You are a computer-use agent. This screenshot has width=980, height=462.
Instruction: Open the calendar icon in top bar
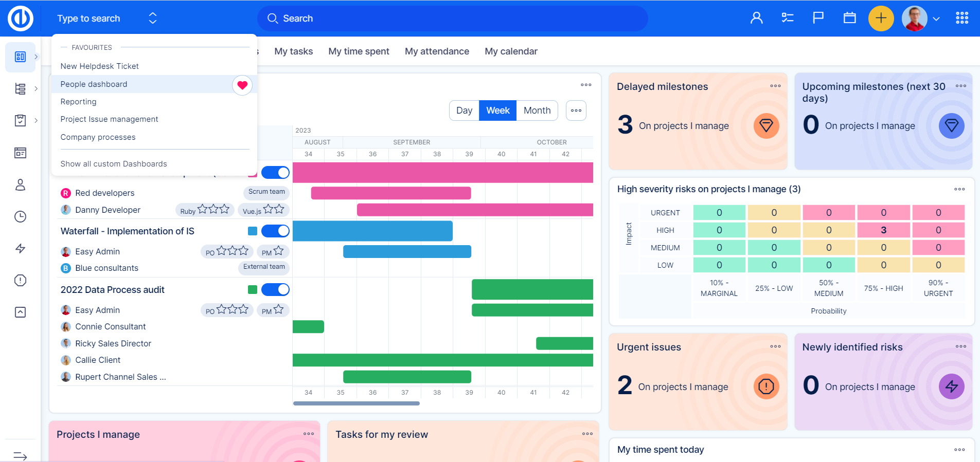(849, 19)
